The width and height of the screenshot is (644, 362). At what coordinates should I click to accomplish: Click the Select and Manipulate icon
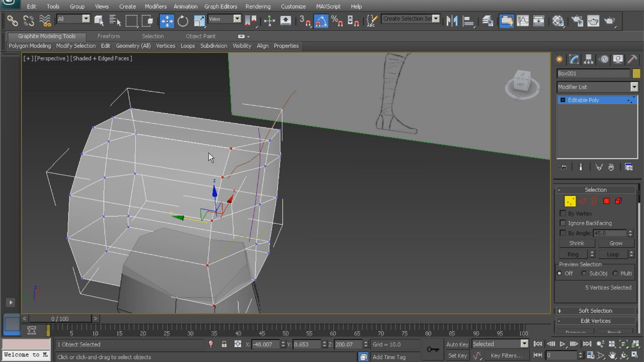pos(269,21)
